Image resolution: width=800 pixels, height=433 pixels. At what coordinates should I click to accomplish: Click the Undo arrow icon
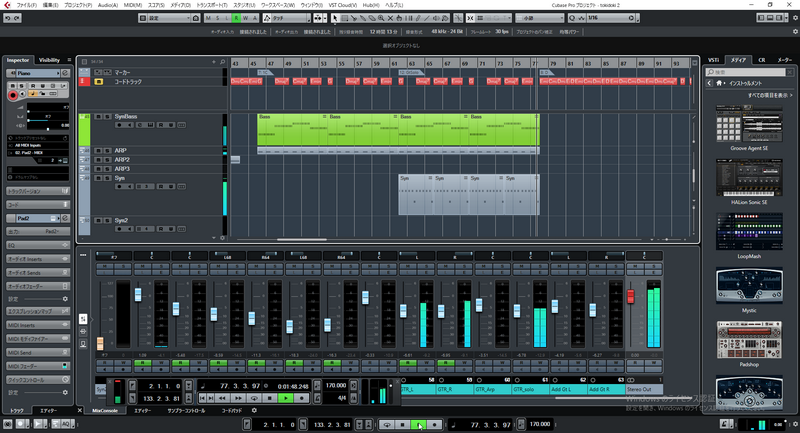(8, 18)
